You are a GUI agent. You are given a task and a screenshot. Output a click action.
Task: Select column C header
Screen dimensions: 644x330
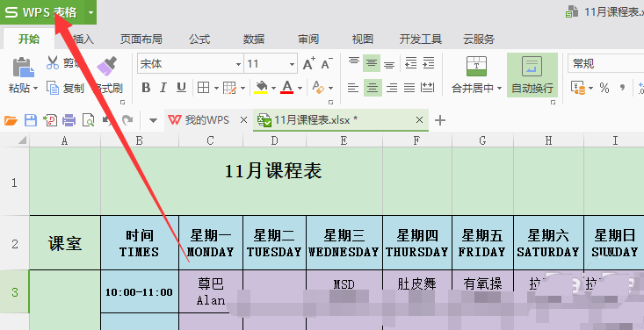pos(211,140)
